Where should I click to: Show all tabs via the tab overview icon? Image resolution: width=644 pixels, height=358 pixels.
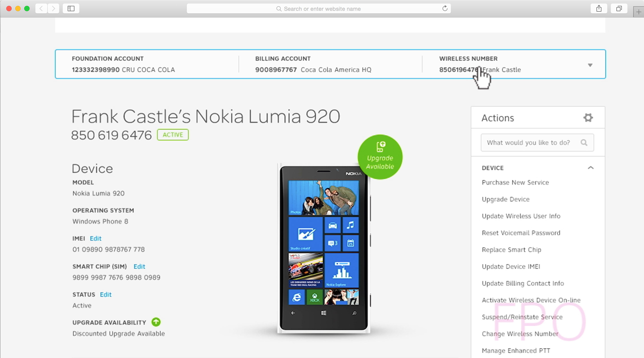point(619,9)
